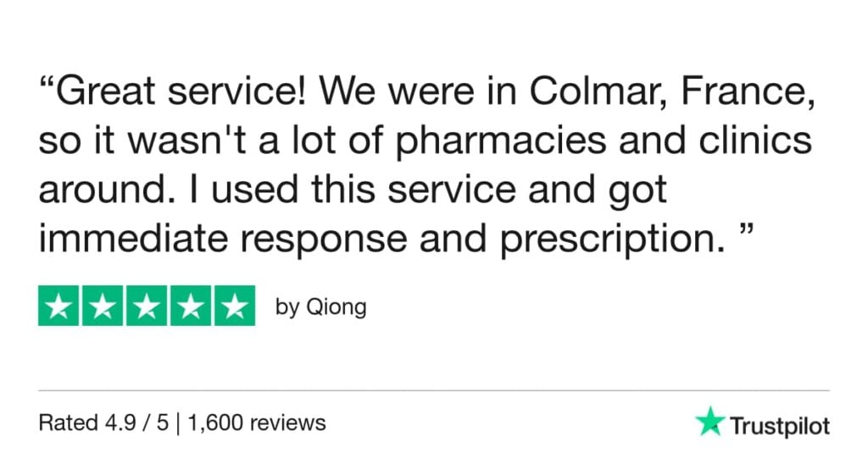
Task: Select the fifth green rating star
Action: click(233, 307)
